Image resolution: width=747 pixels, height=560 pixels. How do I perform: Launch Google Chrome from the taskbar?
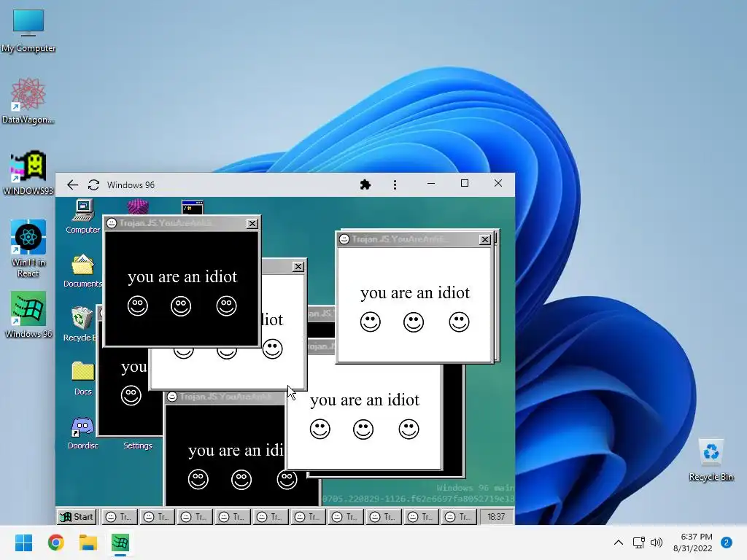click(x=55, y=542)
